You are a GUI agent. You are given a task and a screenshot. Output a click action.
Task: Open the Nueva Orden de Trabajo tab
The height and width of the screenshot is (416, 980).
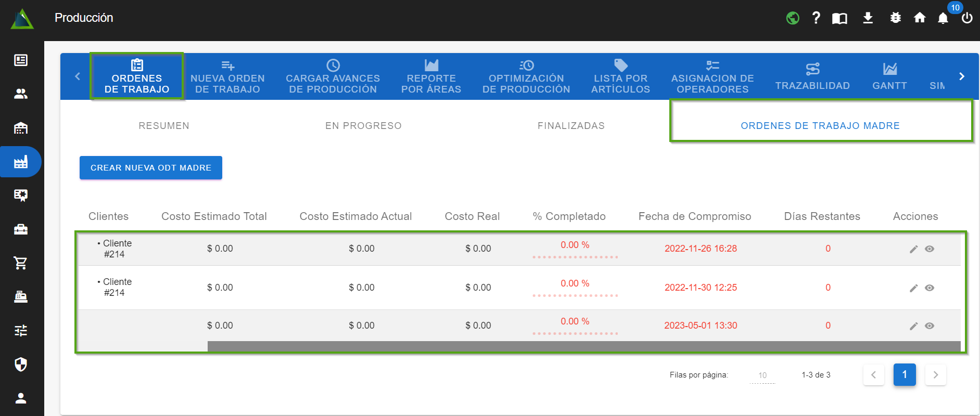point(227,77)
